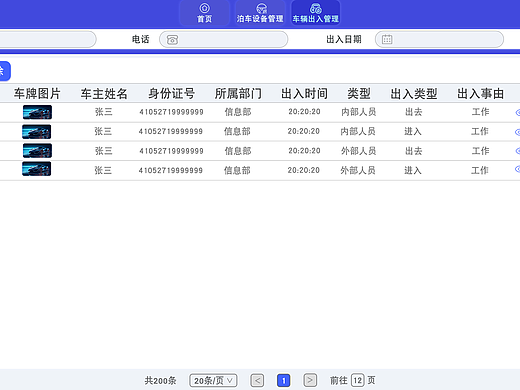
Task: Expand the 20条/页 page size dropdown
Action: click(x=213, y=380)
